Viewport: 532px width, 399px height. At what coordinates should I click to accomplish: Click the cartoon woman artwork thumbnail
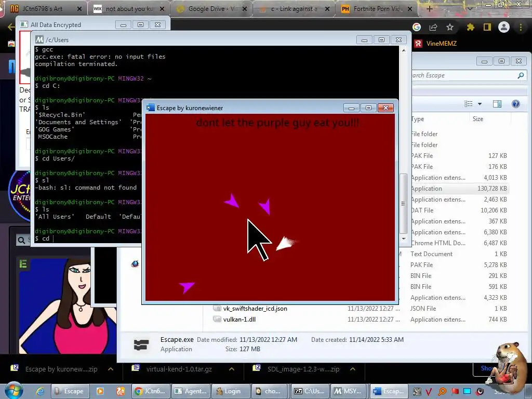click(x=68, y=306)
